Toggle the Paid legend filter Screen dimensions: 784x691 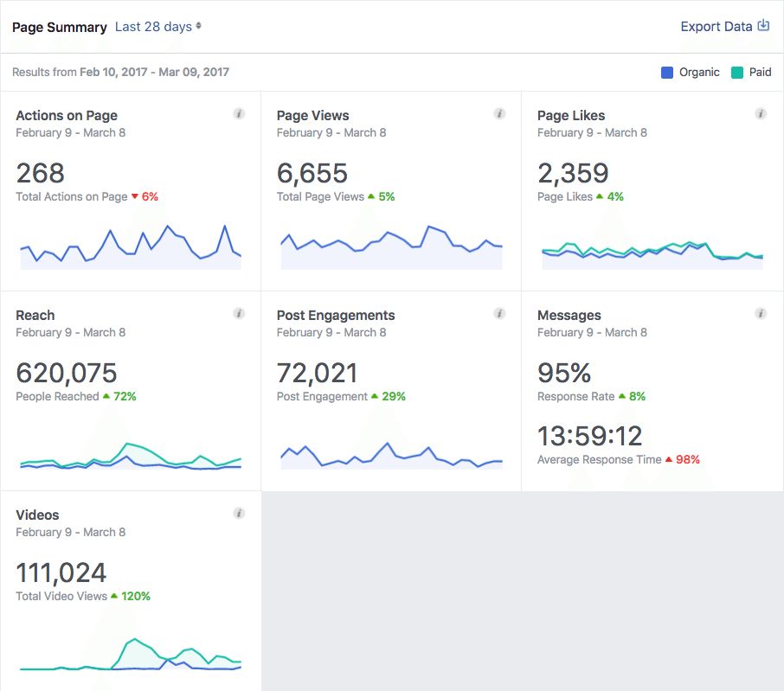[749, 73]
